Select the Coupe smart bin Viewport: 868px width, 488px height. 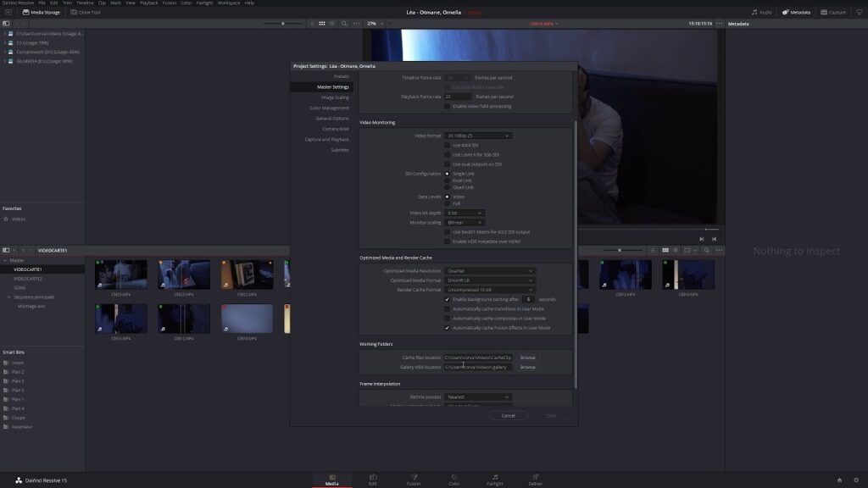point(19,418)
